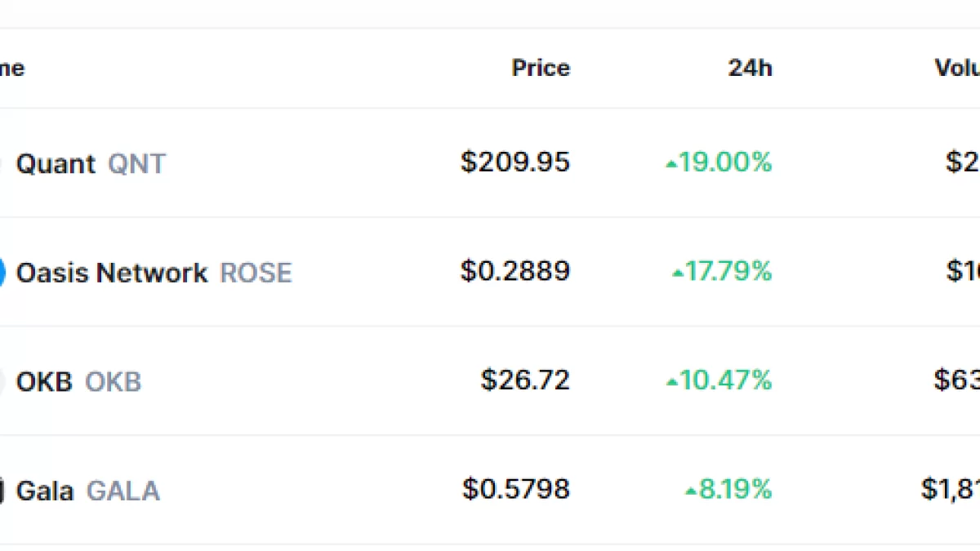Click Quant's $209.95 price

click(514, 162)
